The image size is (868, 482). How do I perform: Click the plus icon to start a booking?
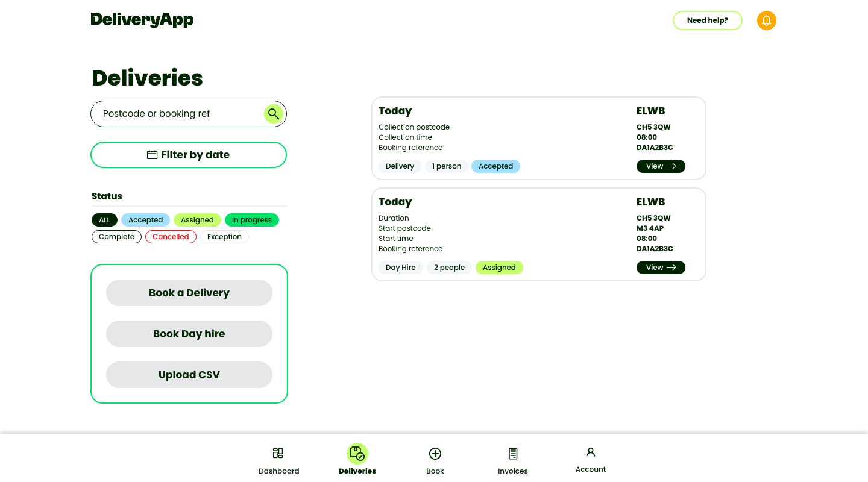[x=435, y=452]
